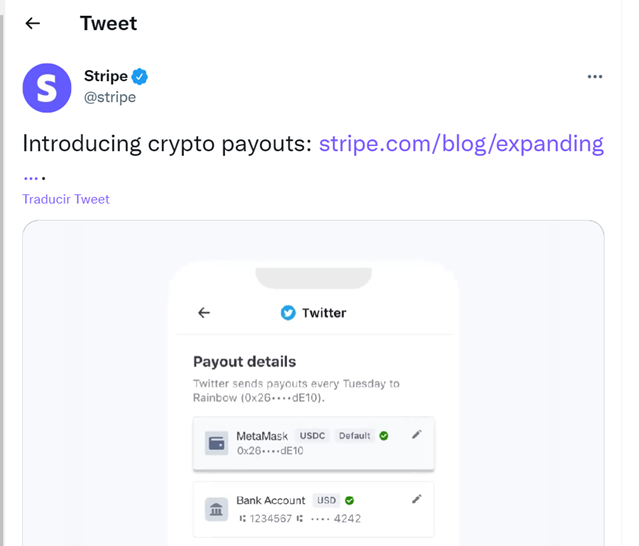639x546 pixels.
Task: Click the @stripe handle
Action: pos(110,97)
